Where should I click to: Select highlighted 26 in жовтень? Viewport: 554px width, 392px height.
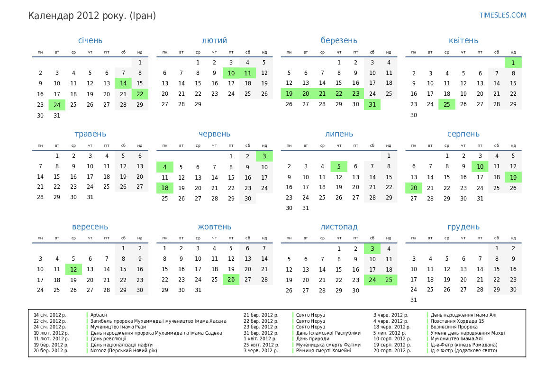click(x=231, y=280)
